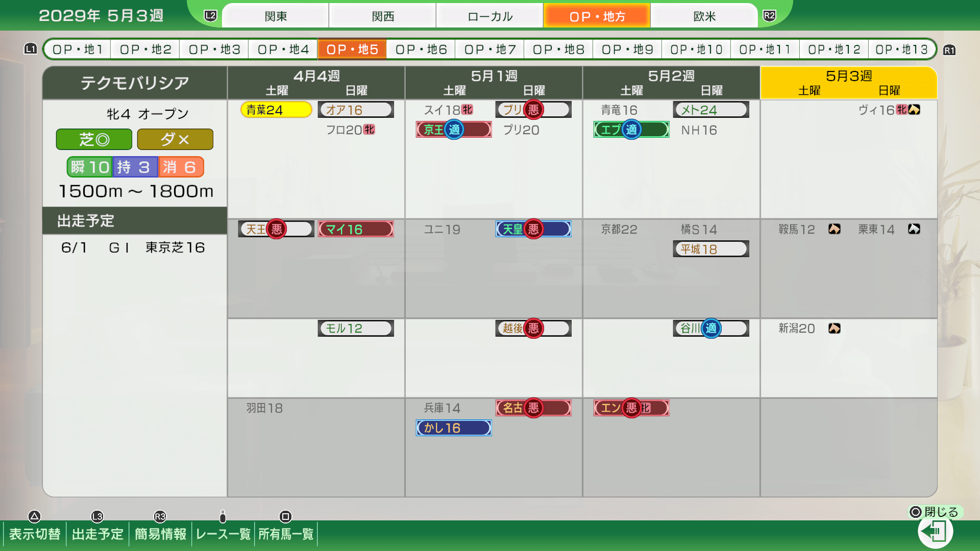
Task: Click the R2 next category icon
Action: (769, 16)
